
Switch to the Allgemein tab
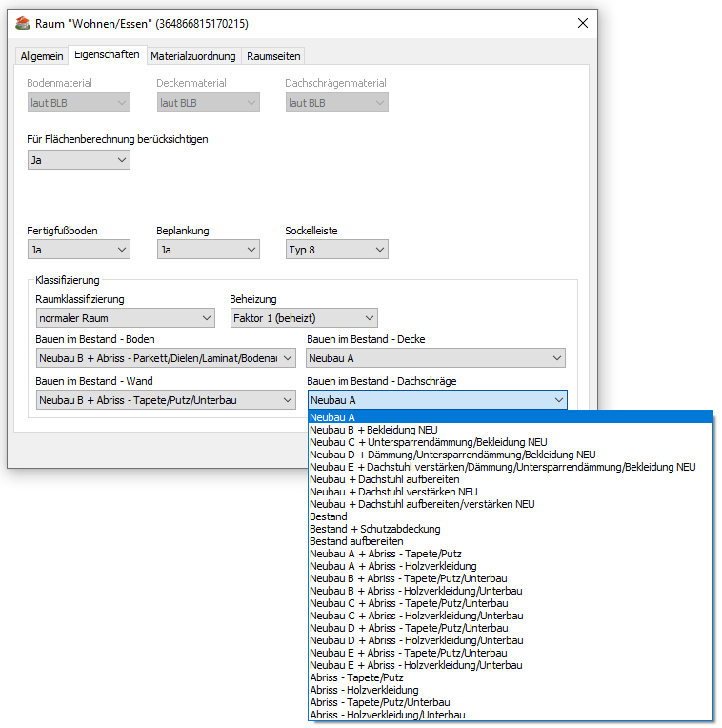coord(42,56)
